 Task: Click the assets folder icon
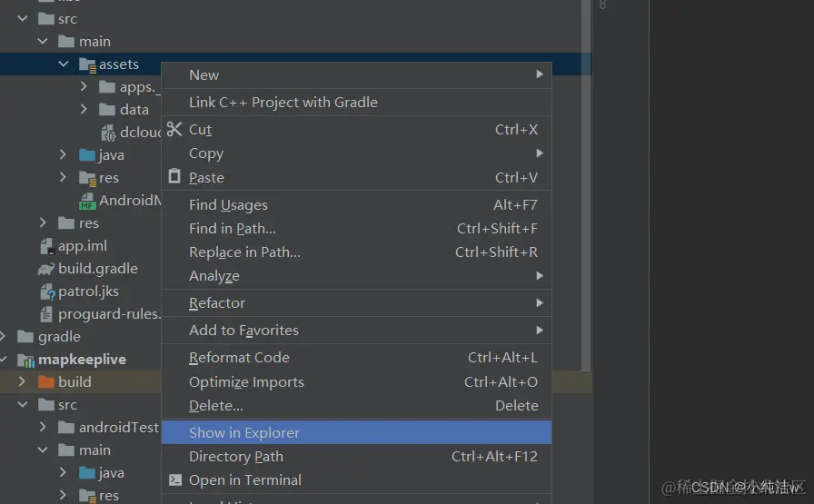(87, 64)
